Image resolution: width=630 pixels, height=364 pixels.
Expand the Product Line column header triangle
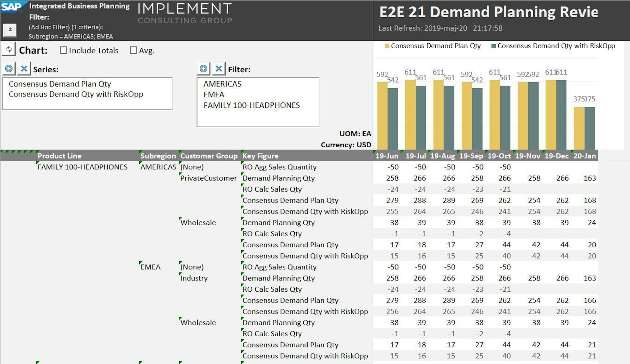click(37, 152)
